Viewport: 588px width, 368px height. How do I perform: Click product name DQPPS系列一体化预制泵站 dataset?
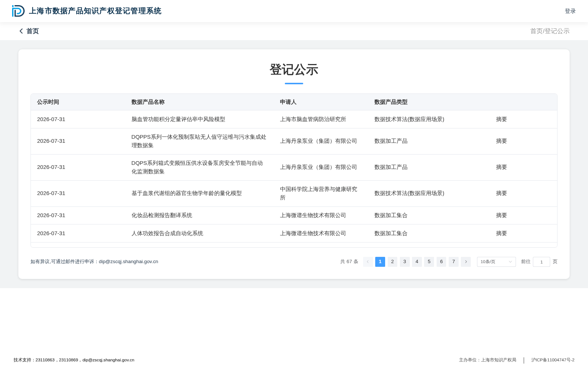tap(199, 141)
